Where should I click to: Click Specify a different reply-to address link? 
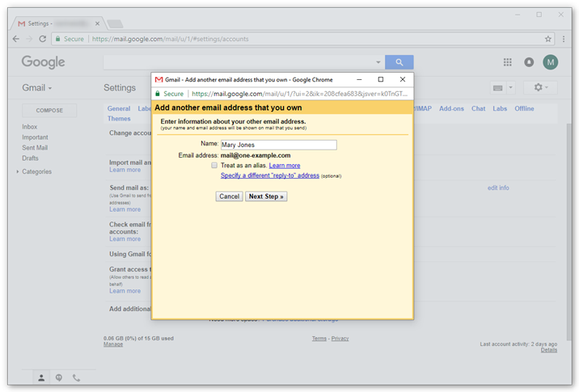270,175
